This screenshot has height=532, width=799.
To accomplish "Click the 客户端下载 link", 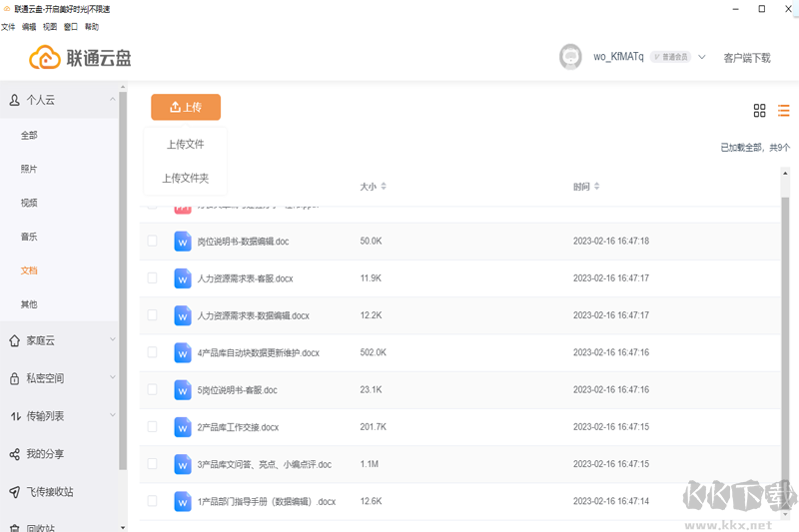I will click(x=746, y=58).
